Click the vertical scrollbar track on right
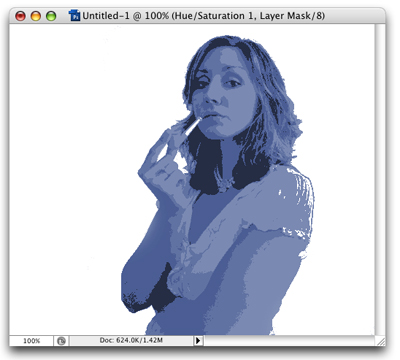The width and height of the screenshot is (400, 360). (380, 179)
